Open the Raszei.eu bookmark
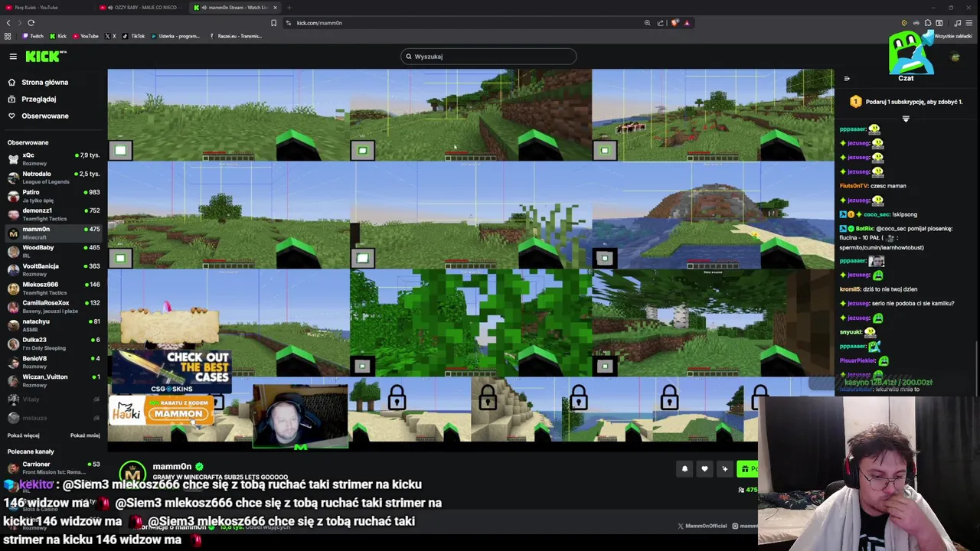This screenshot has height=551, width=980. [235, 36]
